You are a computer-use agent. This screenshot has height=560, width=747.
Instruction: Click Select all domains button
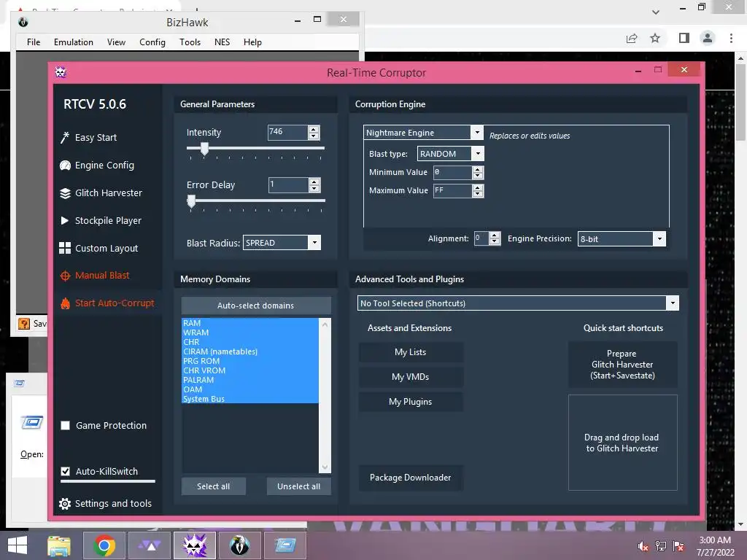[214, 486]
